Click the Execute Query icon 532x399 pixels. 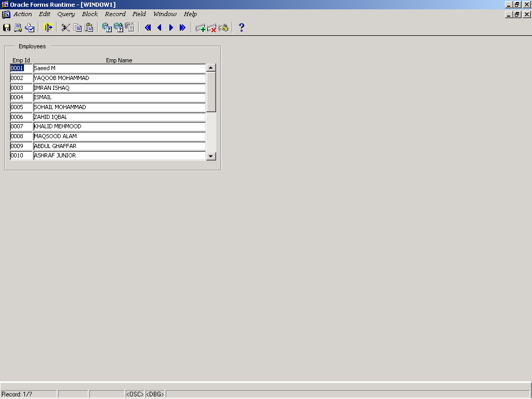[118, 28]
